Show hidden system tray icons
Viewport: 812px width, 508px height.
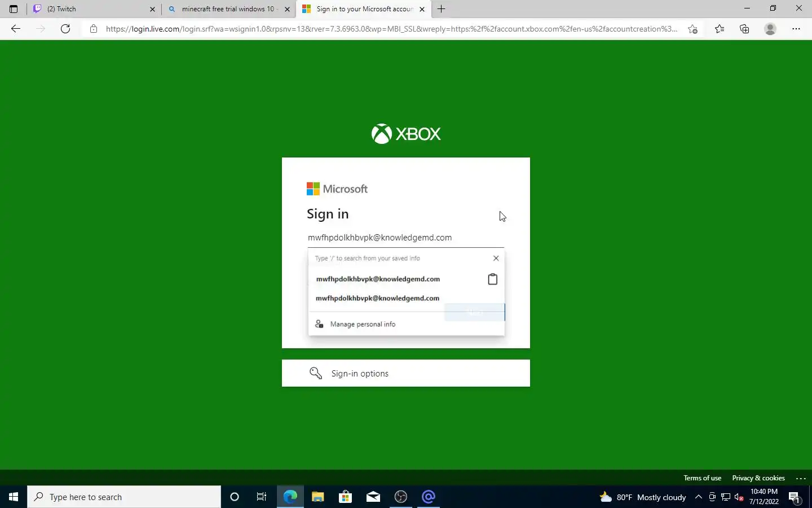pos(699,497)
